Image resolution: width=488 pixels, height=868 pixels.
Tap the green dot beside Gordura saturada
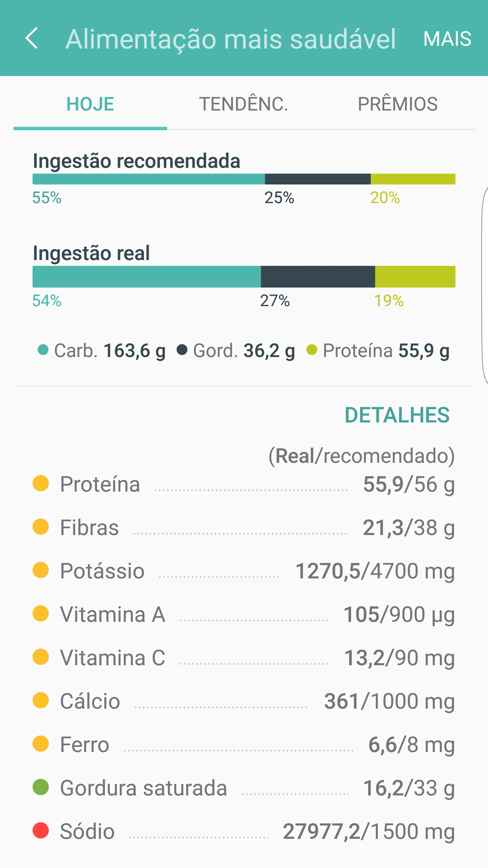41,787
